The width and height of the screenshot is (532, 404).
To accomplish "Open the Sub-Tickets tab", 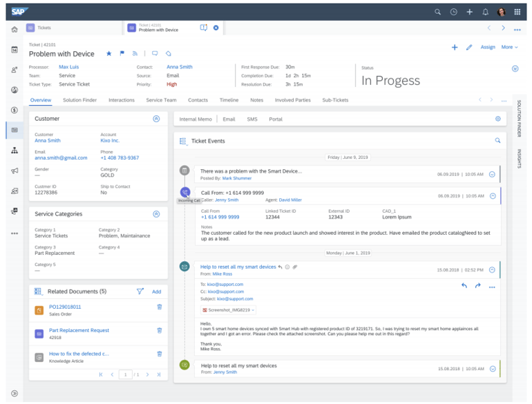I will (x=335, y=100).
